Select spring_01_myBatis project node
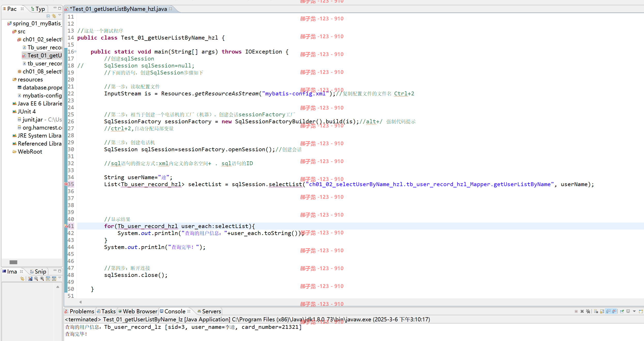Viewport: 644px width, 341px height. pyautogui.click(x=34, y=24)
